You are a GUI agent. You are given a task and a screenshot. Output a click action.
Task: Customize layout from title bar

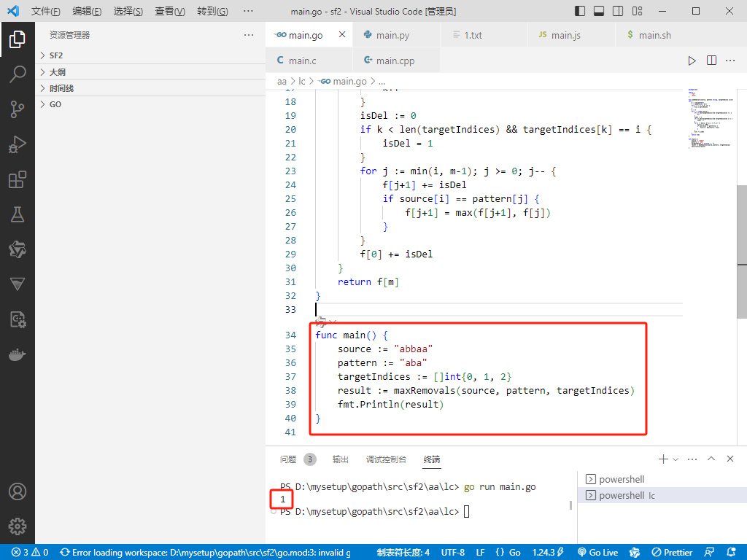(x=637, y=11)
